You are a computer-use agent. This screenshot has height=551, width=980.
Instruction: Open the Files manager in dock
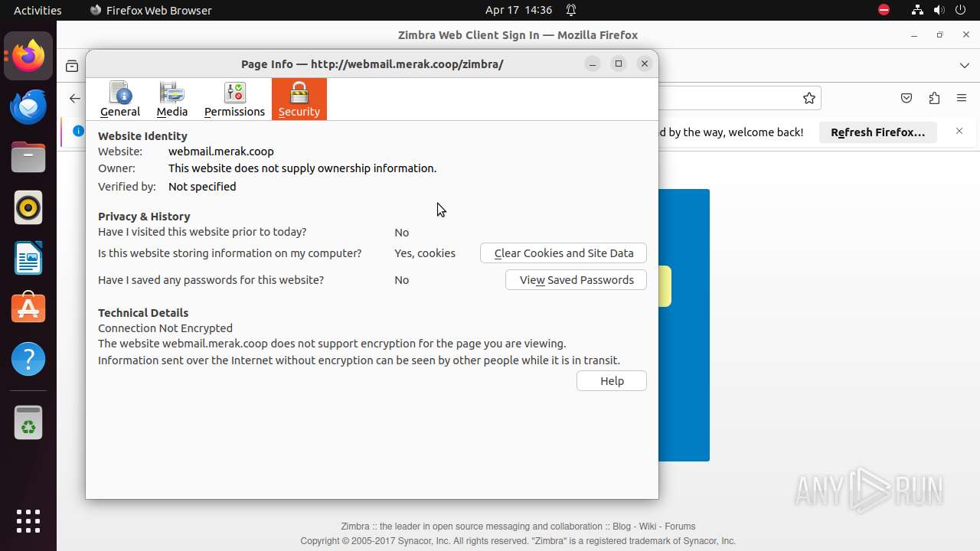(28, 158)
